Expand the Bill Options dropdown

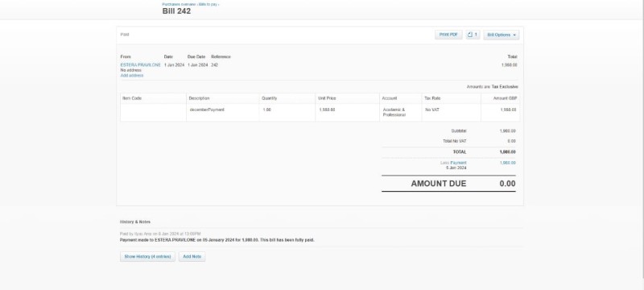point(501,35)
